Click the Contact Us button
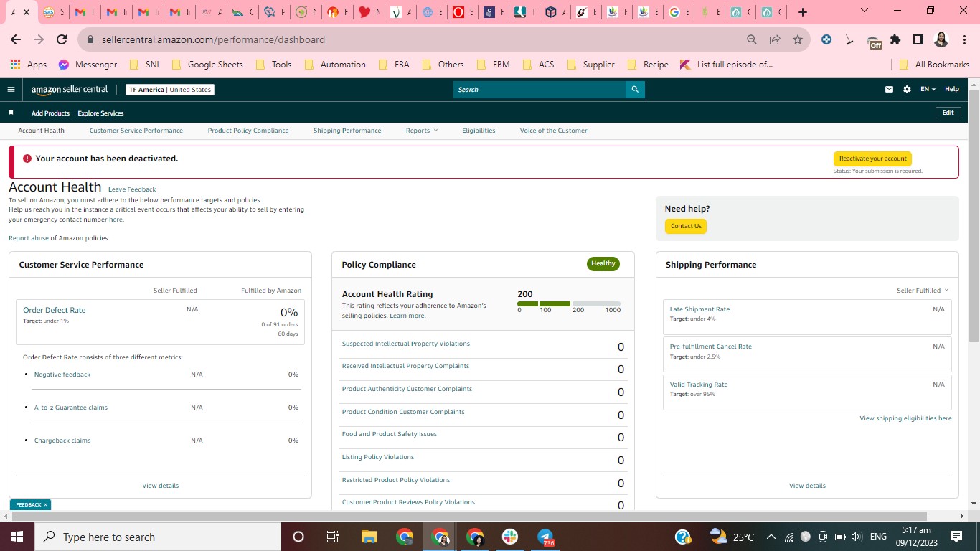Image resolution: width=980 pixels, height=551 pixels. click(x=686, y=226)
